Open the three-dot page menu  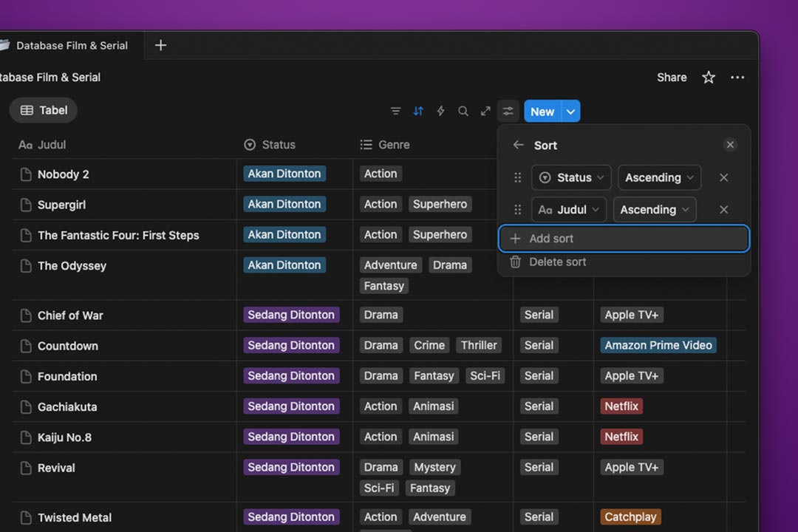737,78
